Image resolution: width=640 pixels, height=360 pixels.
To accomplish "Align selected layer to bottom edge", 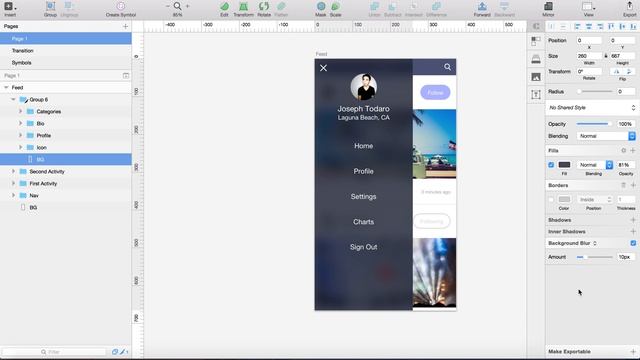I will [x=633, y=27].
